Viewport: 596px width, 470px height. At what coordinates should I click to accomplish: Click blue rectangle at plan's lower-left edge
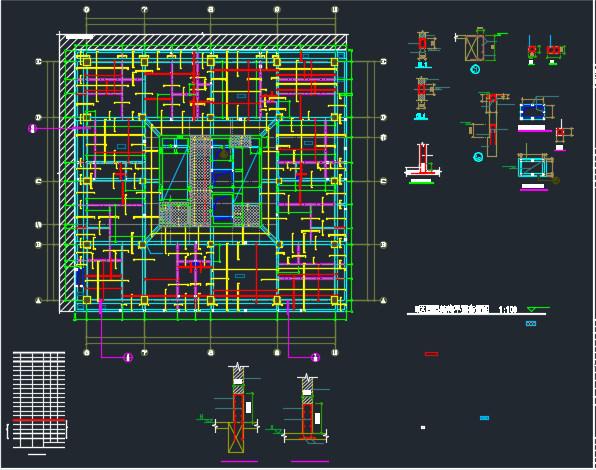[79, 277]
